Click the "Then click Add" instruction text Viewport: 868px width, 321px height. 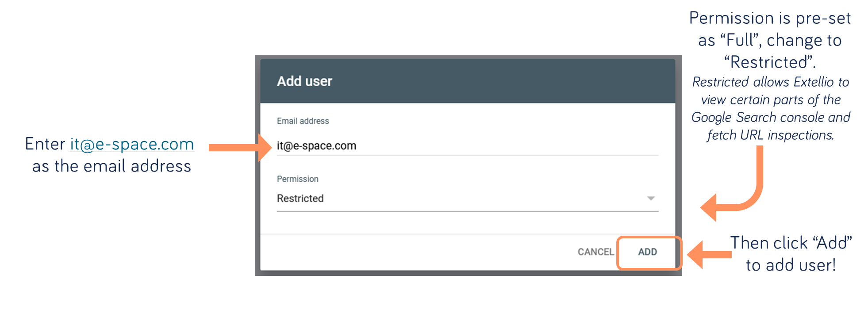pyautogui.click(x=791, y=254)
